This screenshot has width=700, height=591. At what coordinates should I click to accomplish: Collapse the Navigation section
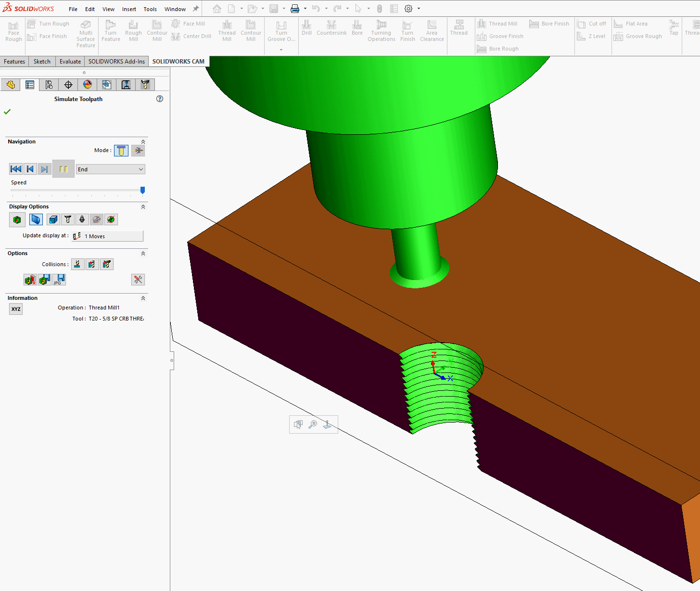[143, 141]
